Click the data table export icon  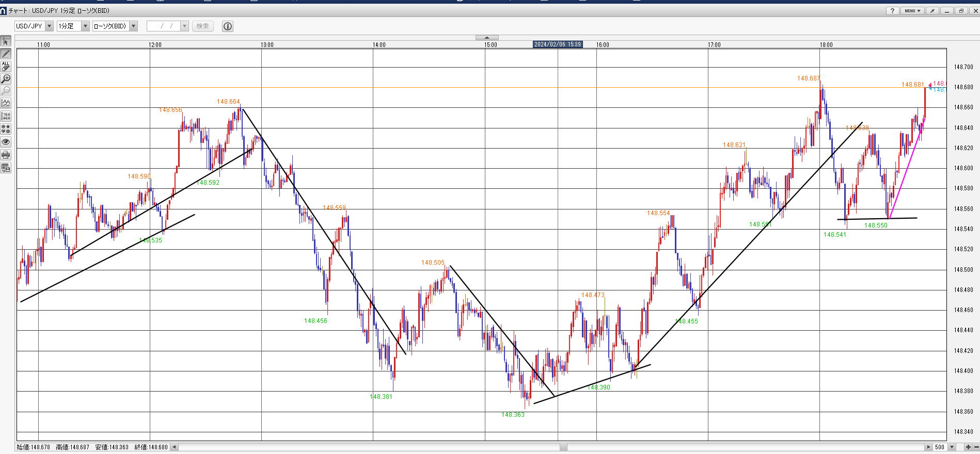coord(6,167)
